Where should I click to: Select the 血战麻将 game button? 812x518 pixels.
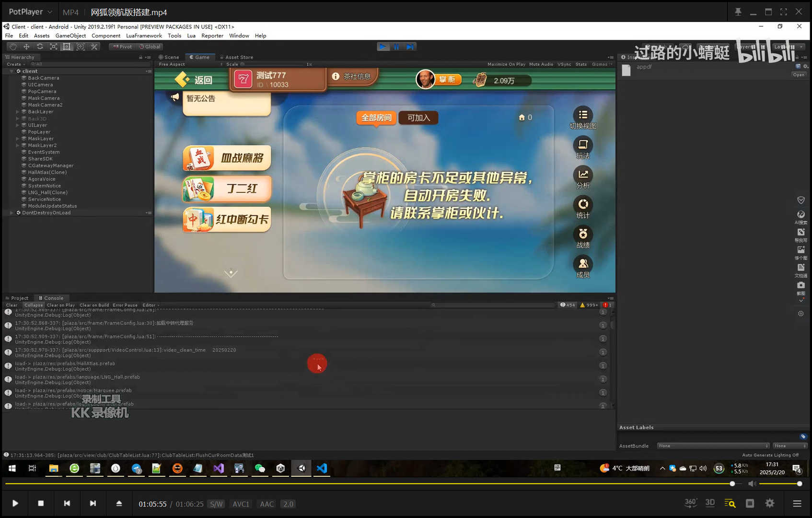pos(227,158)
